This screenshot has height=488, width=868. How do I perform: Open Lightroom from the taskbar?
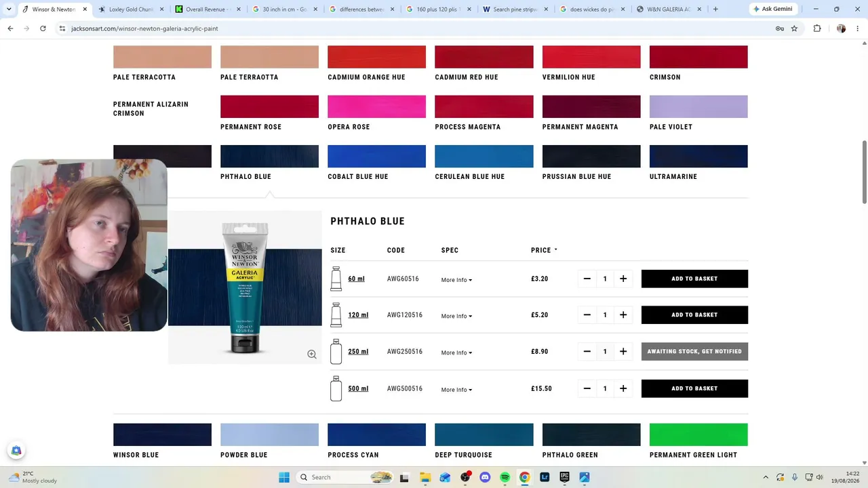[x=545, y=477]
